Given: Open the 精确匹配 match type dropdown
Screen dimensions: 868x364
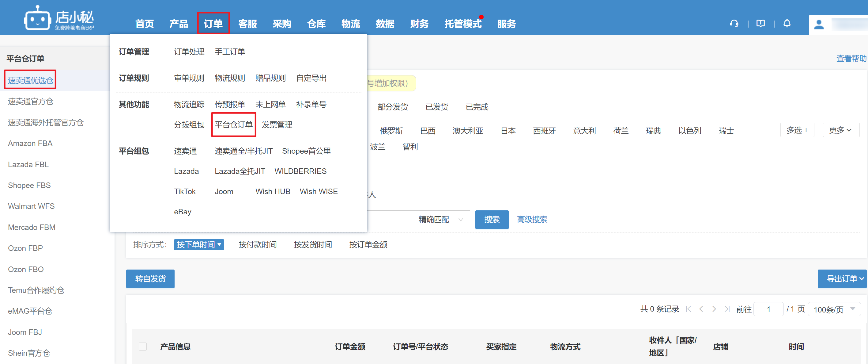Looking at the screenshot, I should (440, 220).
